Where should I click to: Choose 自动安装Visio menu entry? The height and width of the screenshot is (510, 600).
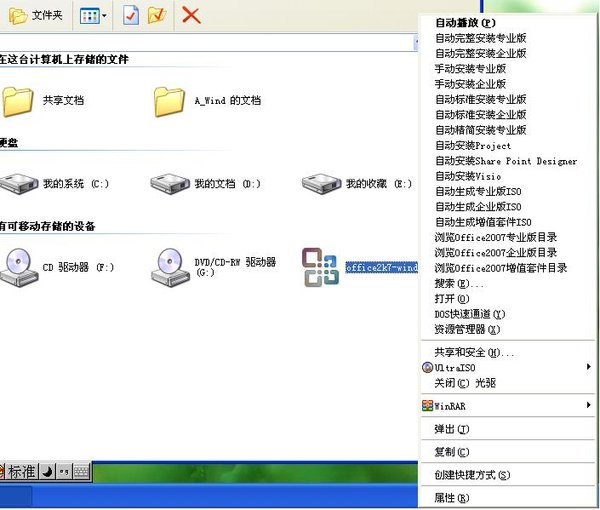(x=507, y=176)
